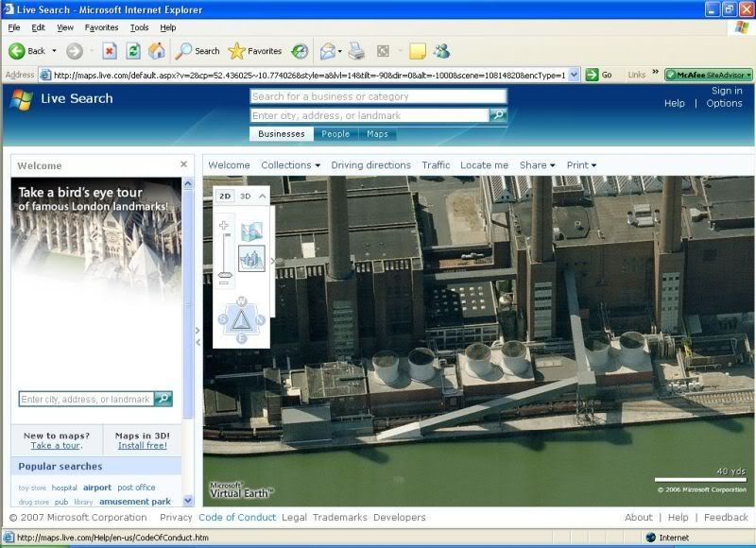Click the search button in Welcome panel
Screen dimensions: 756x548
[163, 399]
